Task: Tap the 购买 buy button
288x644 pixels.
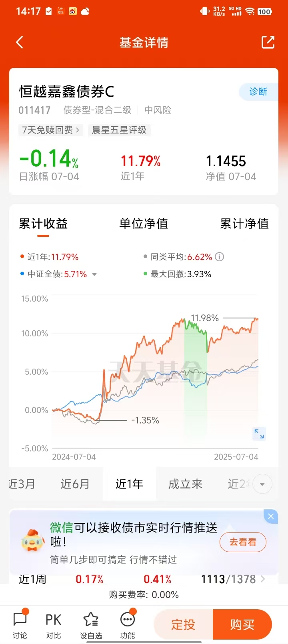Action: coord(242,624)
